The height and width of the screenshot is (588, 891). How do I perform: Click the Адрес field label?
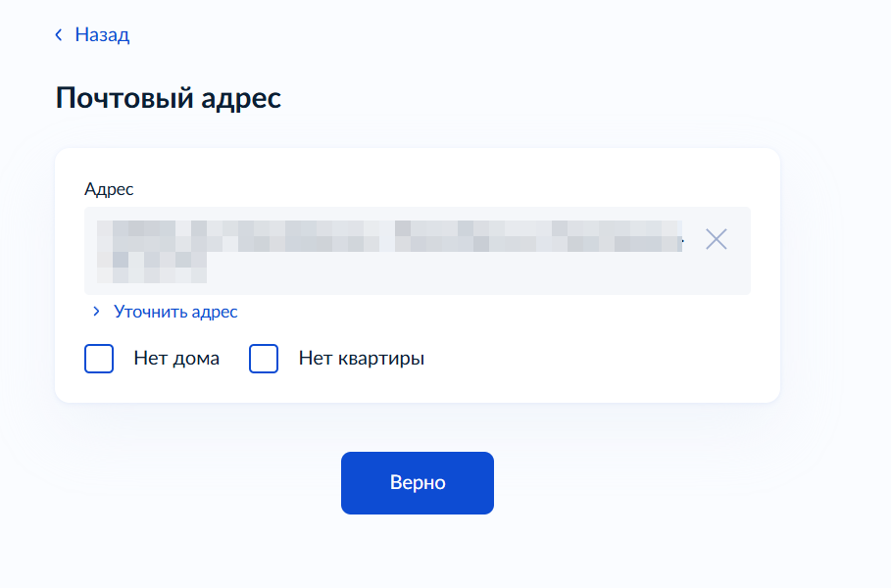(x=109, y=188)
